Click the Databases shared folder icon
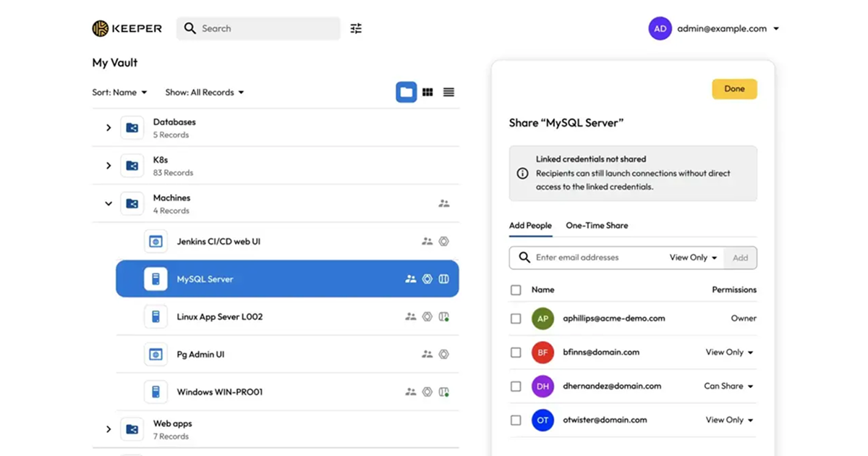This screenshot has width=868, height=456. 132,128
